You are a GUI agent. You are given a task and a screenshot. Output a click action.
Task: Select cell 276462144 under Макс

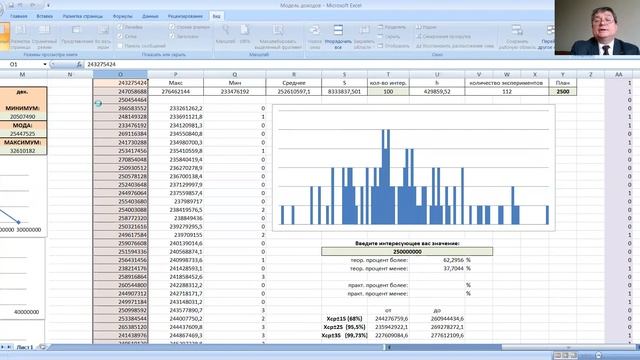pyautogui.click(x=176, y=91)
